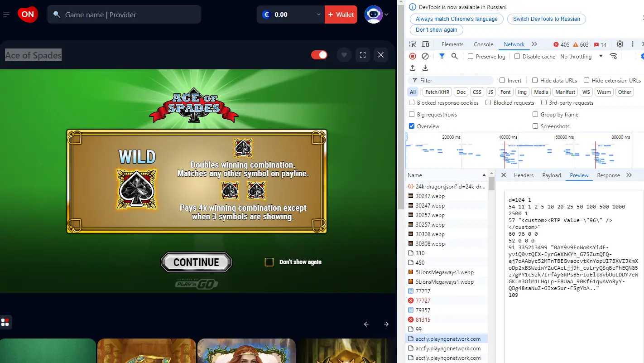Show more DevTools panel tabs

coord(534,44)
